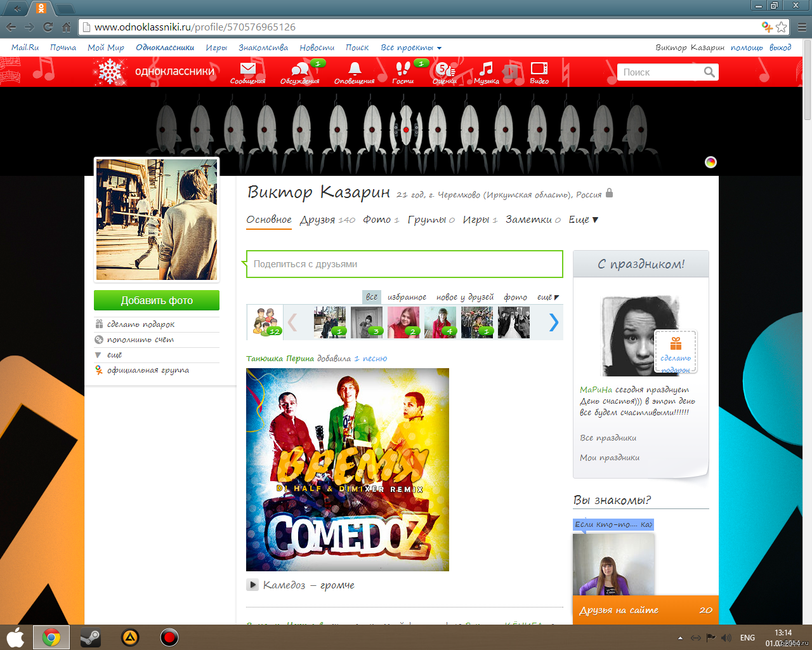
Task: Open Steam from the taskbar
Action: [91, 637]
